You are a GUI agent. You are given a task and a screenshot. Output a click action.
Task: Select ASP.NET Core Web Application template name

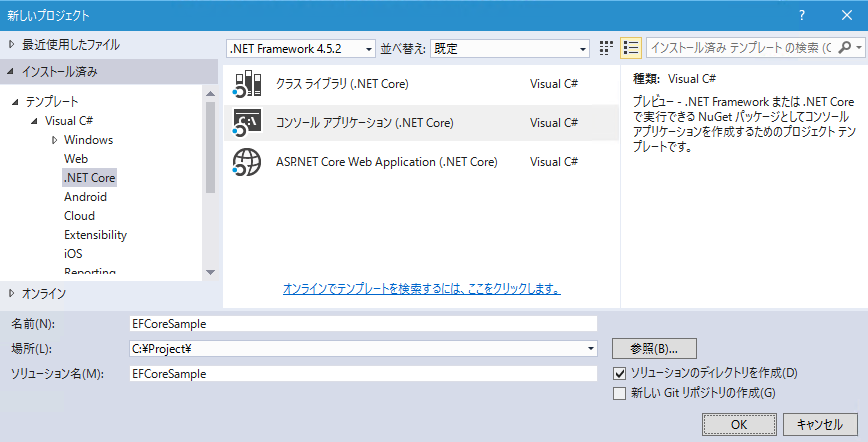[x=386, y=162]
